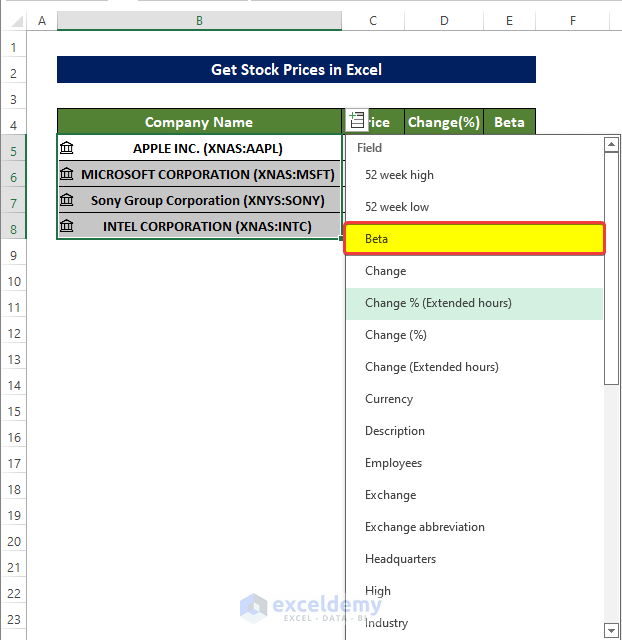This screenshot has width=622, height=640.
Task: Pick the High field
Action: [x=474, y=591]
